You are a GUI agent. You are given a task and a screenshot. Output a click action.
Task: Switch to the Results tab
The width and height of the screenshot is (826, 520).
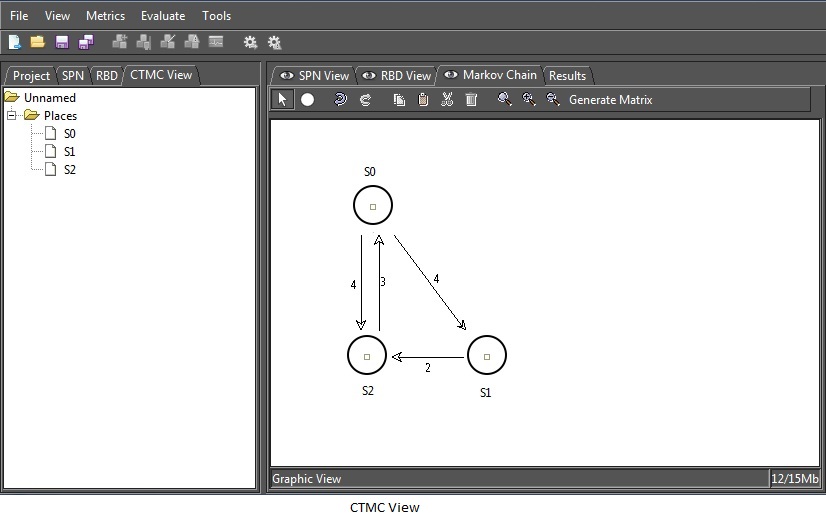pos(567,76)
